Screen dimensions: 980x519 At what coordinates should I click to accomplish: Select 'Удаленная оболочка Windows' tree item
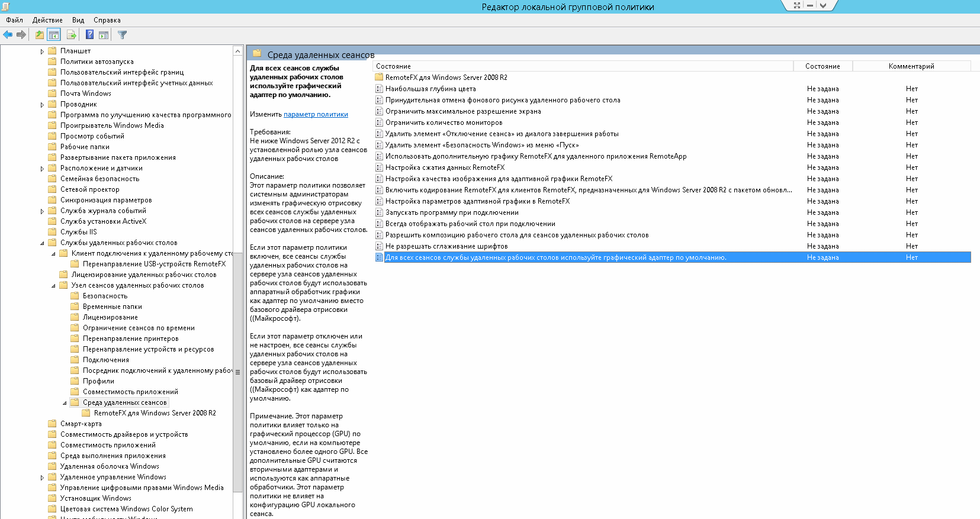pos(110,466)
